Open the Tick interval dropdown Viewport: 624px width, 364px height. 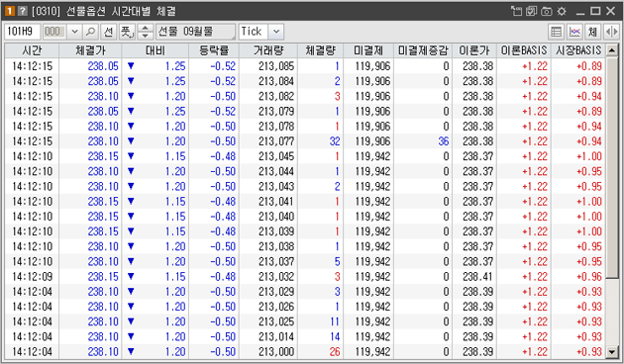coord(276,32)
